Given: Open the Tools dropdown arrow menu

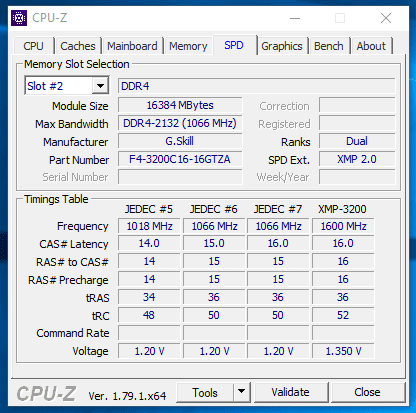Looking at the screenshot, I should click(x=242, y=393).
